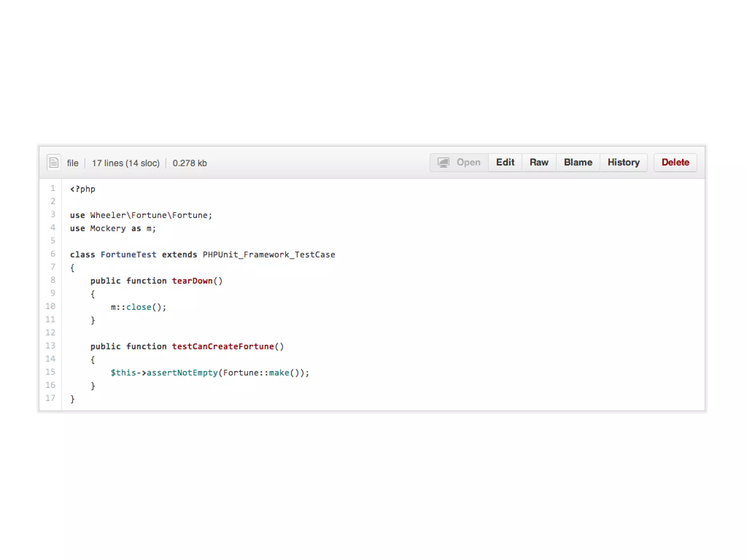Click line number 8 in gutter

click(53, 280)
